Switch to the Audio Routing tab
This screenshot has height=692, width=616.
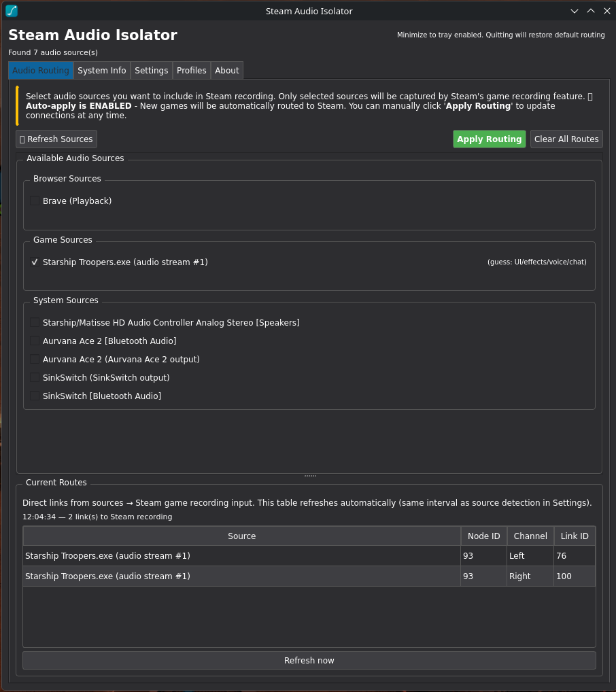click(41, 71)
